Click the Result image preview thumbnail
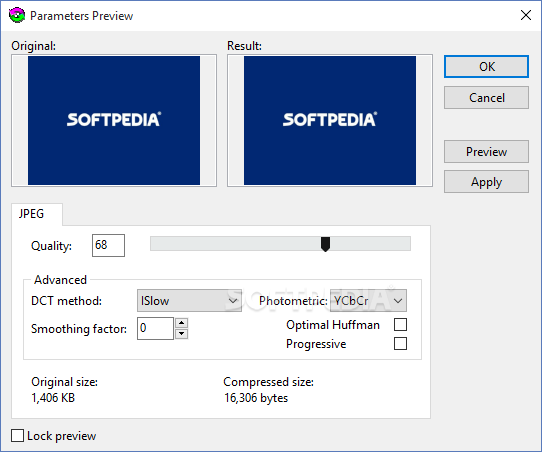 pyautogui.click(x=330, y=120)
